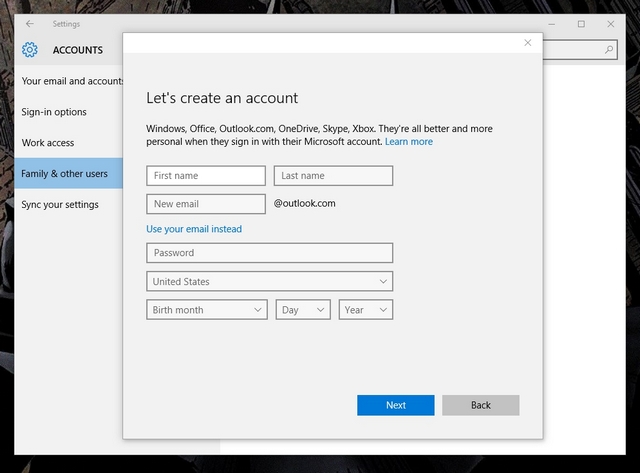The image size is (640, 473).
Task: Click the Settings title text
Action: click(66, 24)
